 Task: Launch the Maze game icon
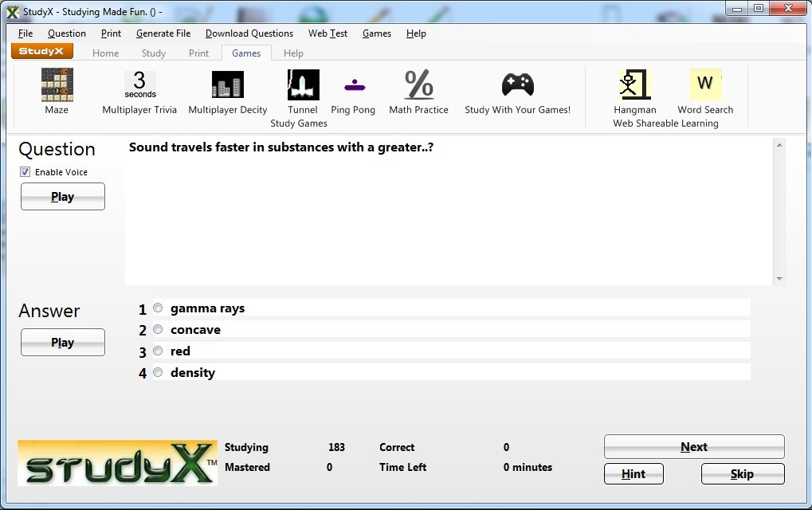click(57, 85)
